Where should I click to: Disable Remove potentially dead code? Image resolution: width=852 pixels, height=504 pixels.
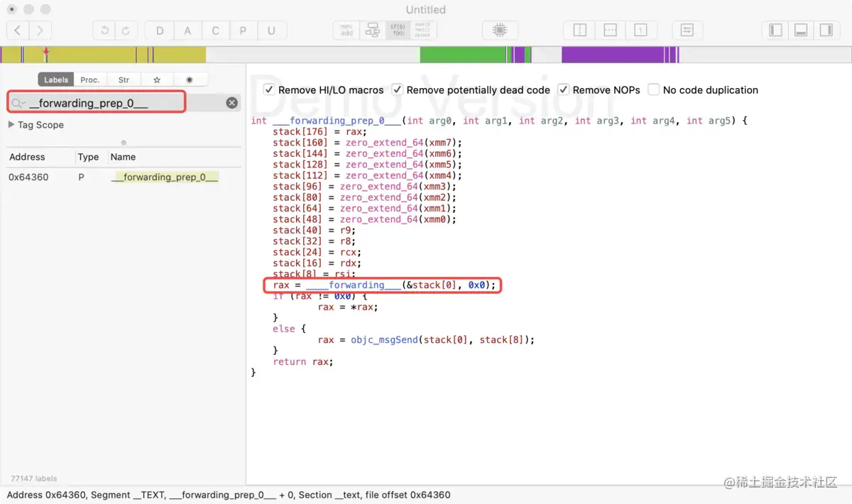pyautogui.click(x=398, y=89)
